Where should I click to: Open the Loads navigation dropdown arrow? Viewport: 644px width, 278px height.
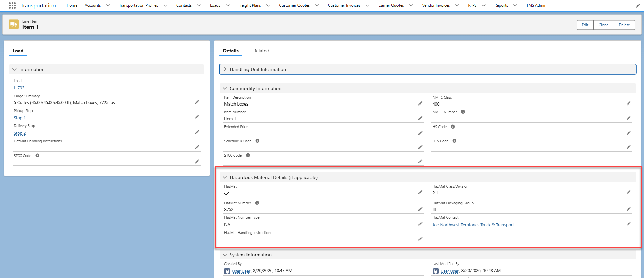tap(228, 5)
